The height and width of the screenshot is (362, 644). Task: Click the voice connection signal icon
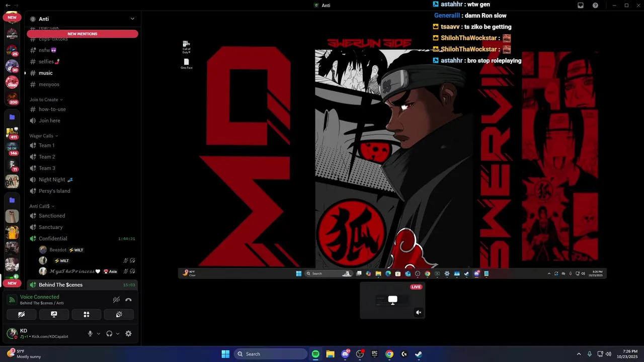pyautogui.click(x=12, y=300)
